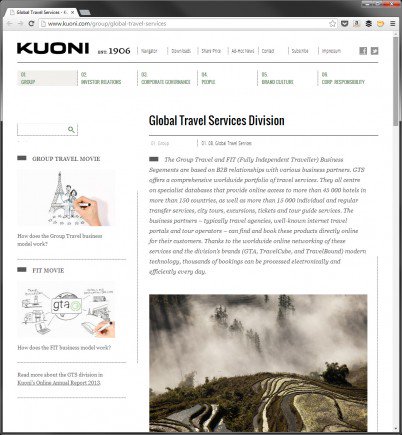Open Kuoni's Online Annual Report 2013 link

tap(59, 383)
